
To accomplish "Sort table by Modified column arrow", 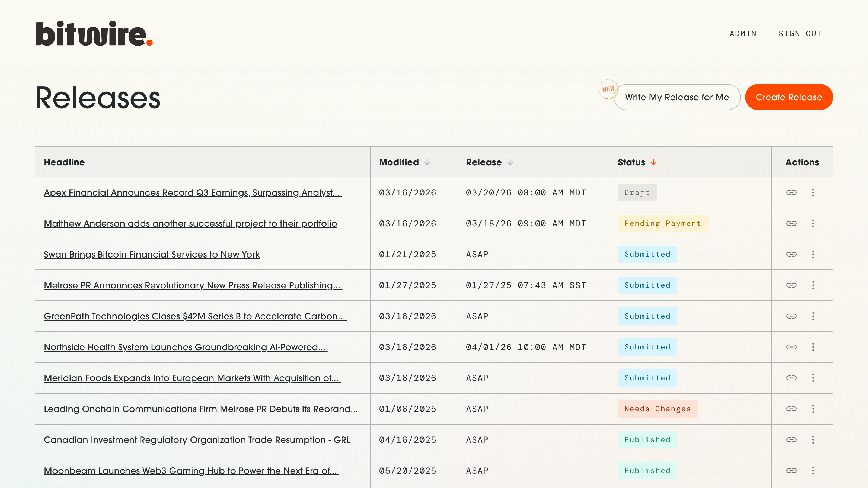I will [427, 162].
